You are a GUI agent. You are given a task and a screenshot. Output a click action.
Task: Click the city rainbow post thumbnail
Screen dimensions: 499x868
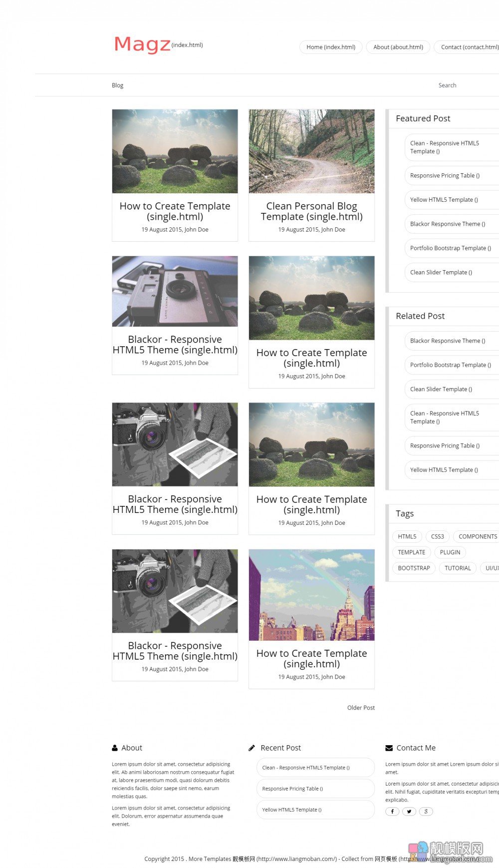tap(312, 595)
